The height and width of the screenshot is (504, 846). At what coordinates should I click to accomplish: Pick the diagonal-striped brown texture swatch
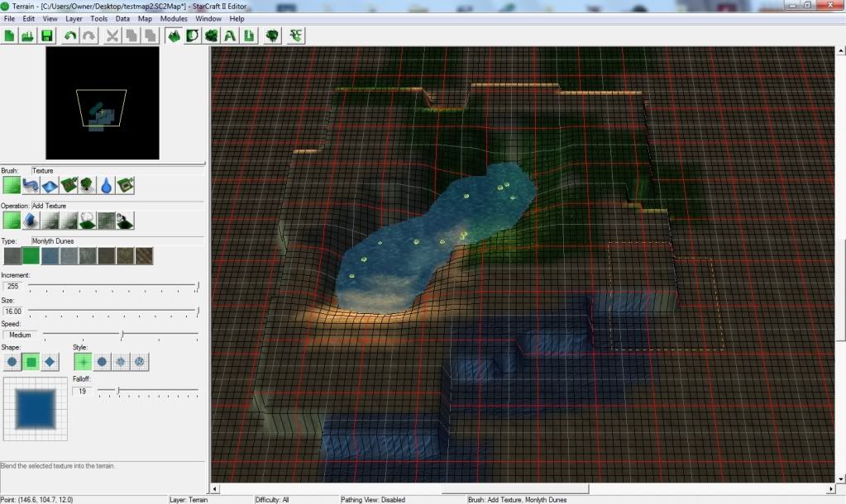pyautogui.click(x=144, y=256)
